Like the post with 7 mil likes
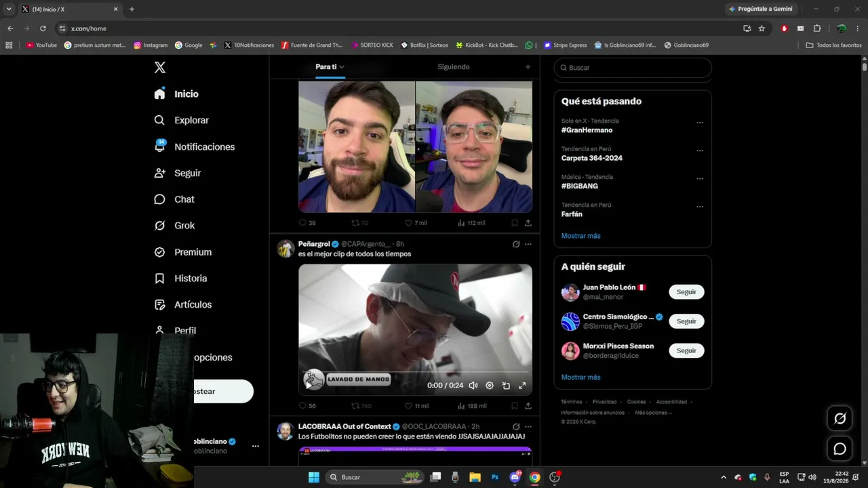This screenshot has width=868, height=488. coord(416,223)
